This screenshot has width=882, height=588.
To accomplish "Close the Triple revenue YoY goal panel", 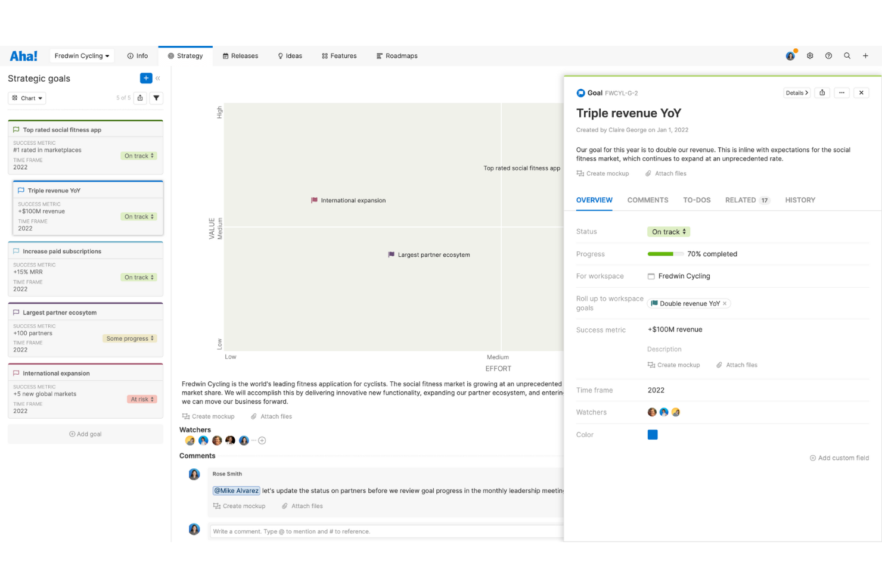I will coord(861,93).
